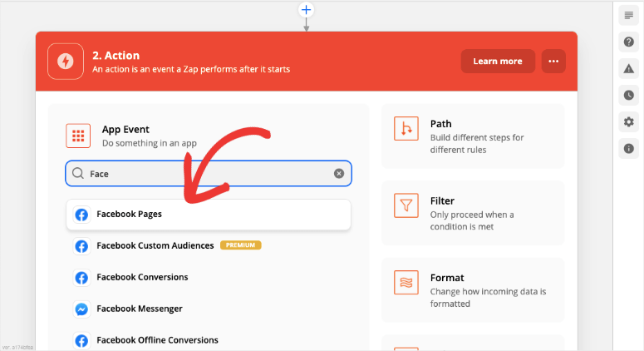Select the App Event heading

(x=125, y=129)
